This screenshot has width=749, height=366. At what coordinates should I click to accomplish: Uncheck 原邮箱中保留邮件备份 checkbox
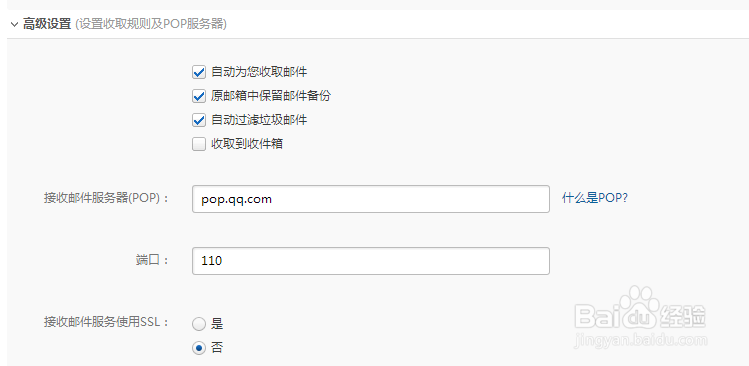click(199, 97)
